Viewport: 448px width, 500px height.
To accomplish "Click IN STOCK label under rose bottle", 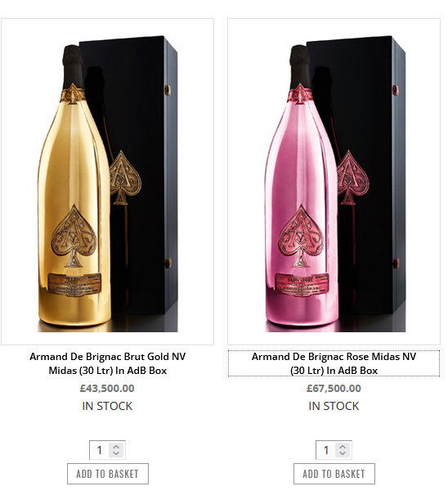I will [x=334, y=406].
